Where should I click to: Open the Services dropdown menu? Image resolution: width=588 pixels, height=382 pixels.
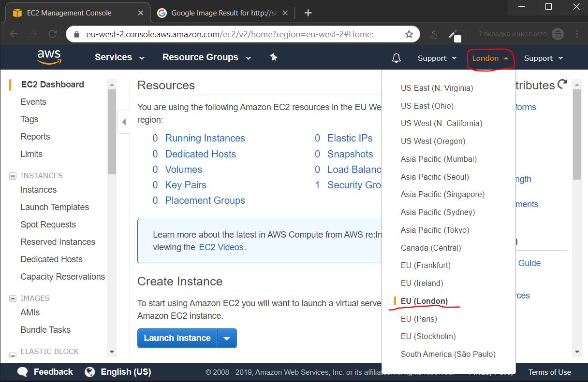click(x=119, y=57)
